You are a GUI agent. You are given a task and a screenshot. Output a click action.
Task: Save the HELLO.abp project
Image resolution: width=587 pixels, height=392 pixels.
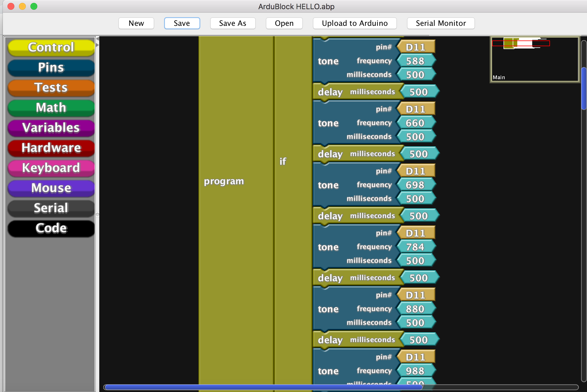coord(182,23)
